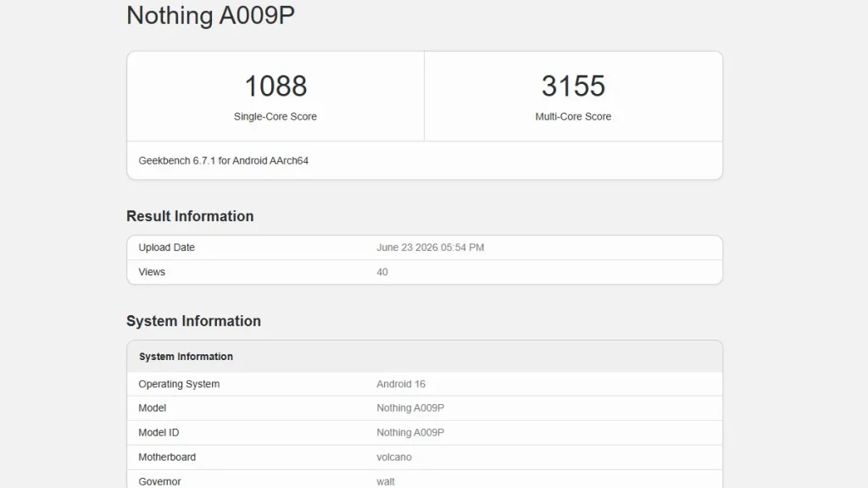This screenshot has height=488, width=868.
Task: Select the walt governor value
Action: tap(386, 481)
